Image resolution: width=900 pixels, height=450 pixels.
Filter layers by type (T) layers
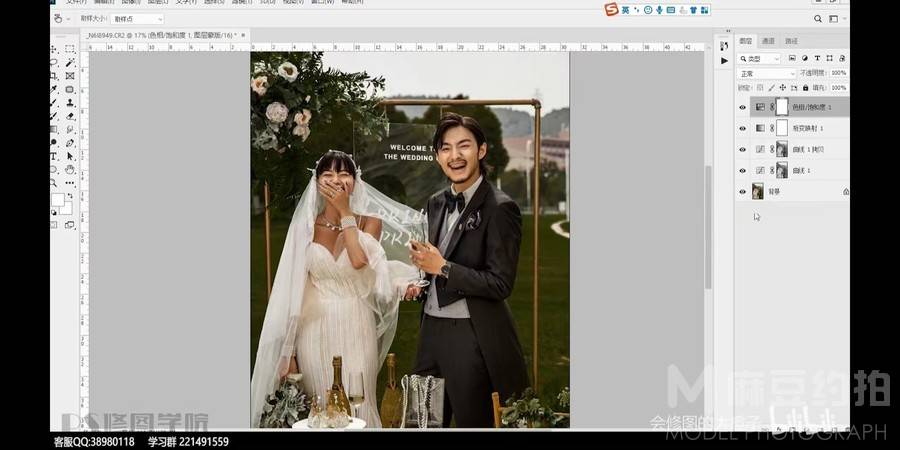(817, 59)
